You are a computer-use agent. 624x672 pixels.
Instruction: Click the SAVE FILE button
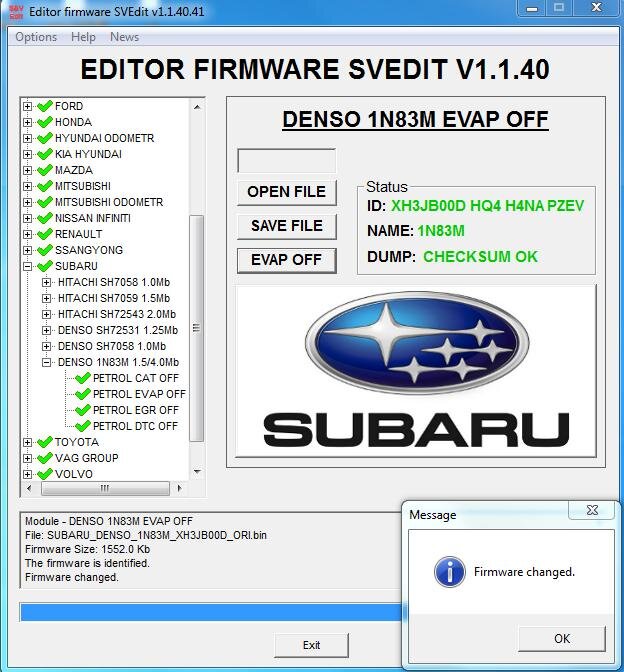coord(287,226)
